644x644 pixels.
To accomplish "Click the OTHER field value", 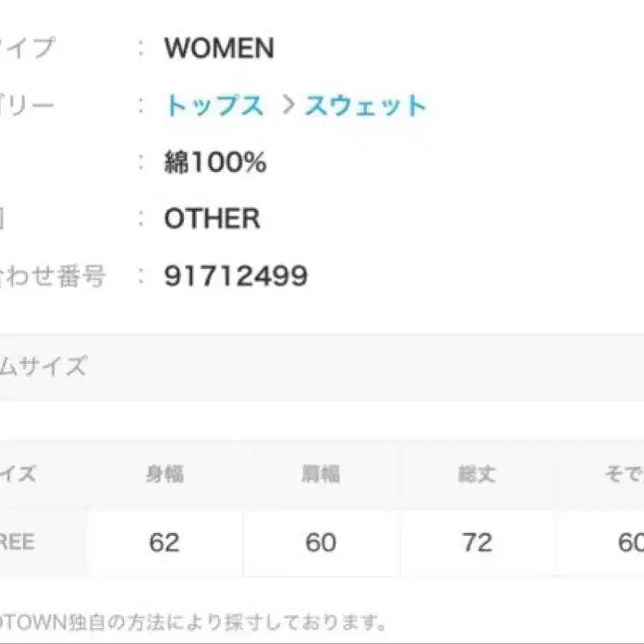I will pos(210,218).
